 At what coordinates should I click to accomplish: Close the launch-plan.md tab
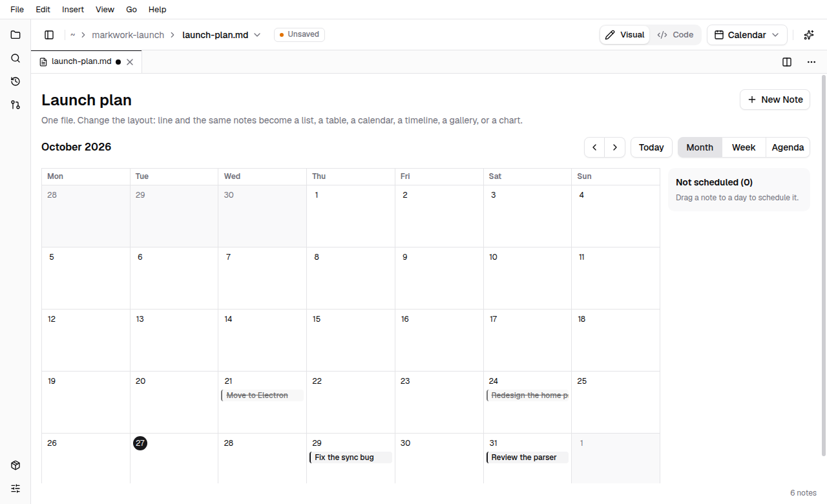click(130, 62)
